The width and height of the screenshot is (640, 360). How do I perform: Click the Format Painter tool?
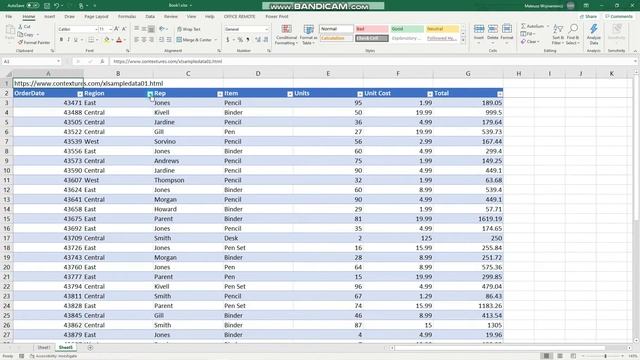point(34,42)
